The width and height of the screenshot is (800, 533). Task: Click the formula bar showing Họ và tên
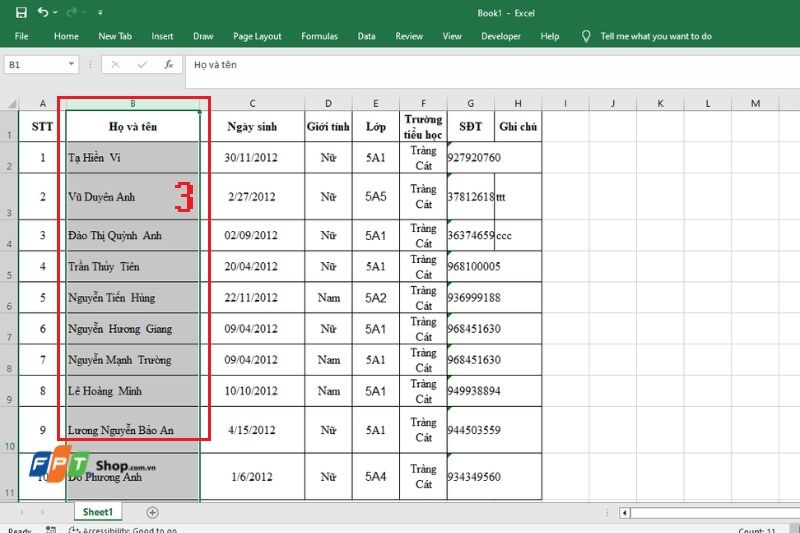coord(492,71)
